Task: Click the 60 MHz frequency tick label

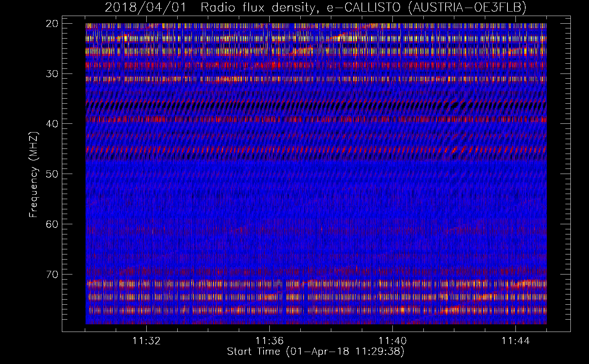Action: (52, 224)
